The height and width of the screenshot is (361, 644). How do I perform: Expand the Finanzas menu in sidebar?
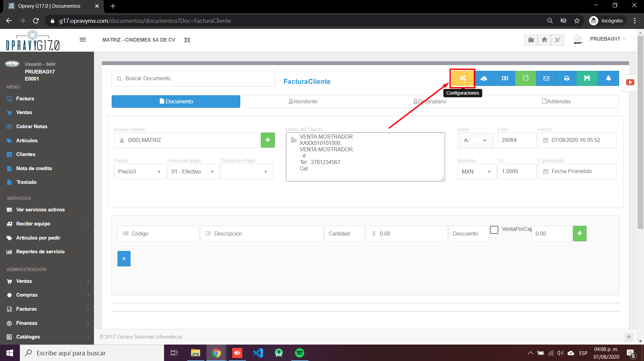(x=47, y=323)
